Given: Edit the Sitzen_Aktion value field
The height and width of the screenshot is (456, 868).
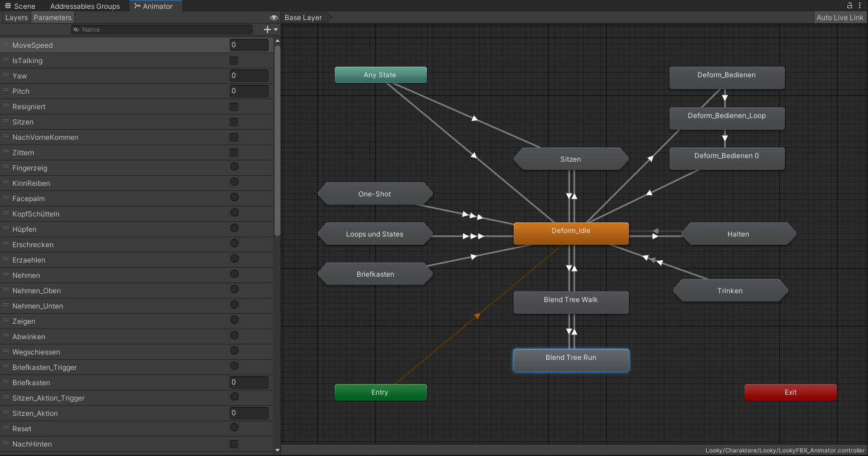Looking at the screenshot, I should [249, 413].
